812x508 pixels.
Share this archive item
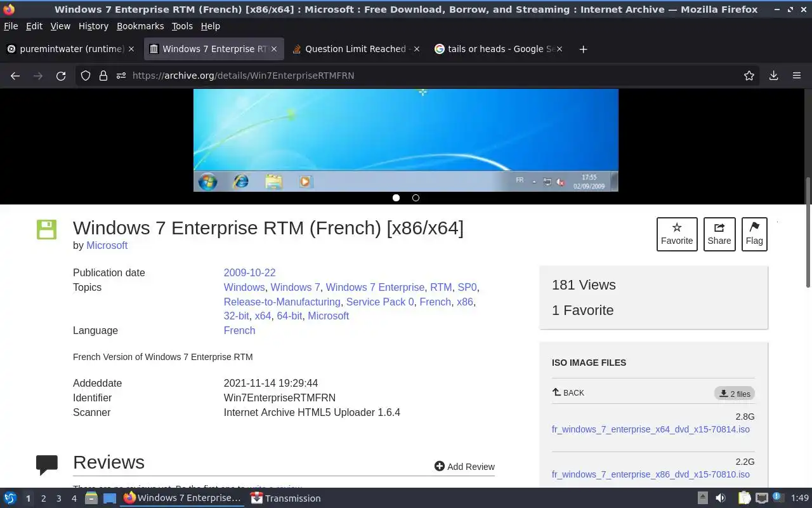click(719, 234)
